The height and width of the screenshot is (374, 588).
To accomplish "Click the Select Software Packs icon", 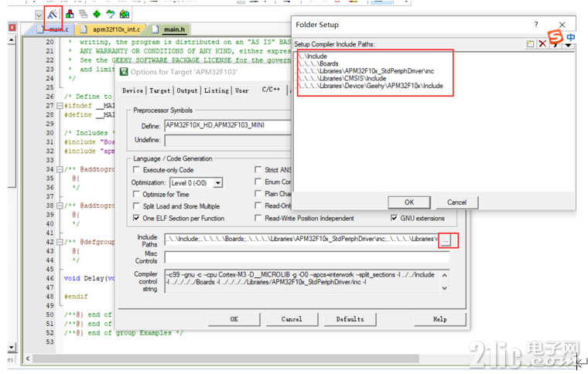I will tap(110, 15).
